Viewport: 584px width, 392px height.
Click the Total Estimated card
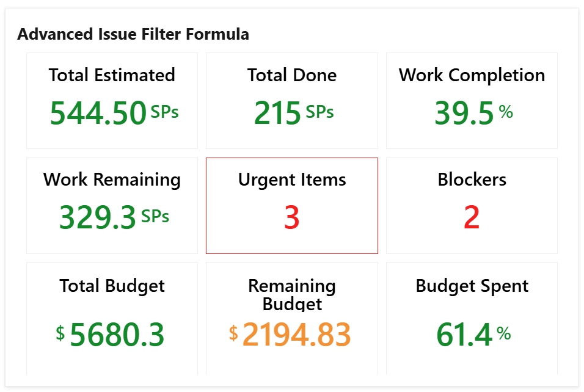click(x=112, y=100)
